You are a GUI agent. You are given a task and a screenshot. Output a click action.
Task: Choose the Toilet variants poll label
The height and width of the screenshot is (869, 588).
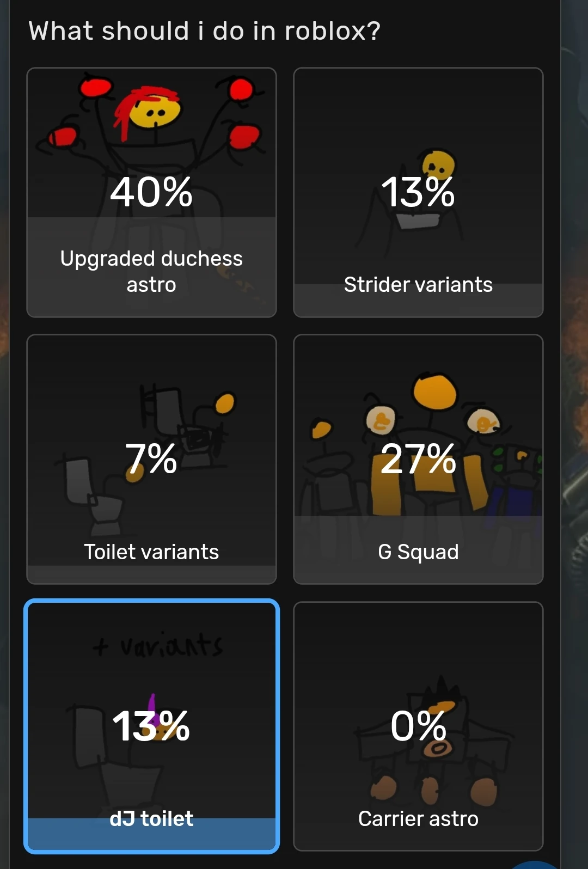(x=151, y=552)
